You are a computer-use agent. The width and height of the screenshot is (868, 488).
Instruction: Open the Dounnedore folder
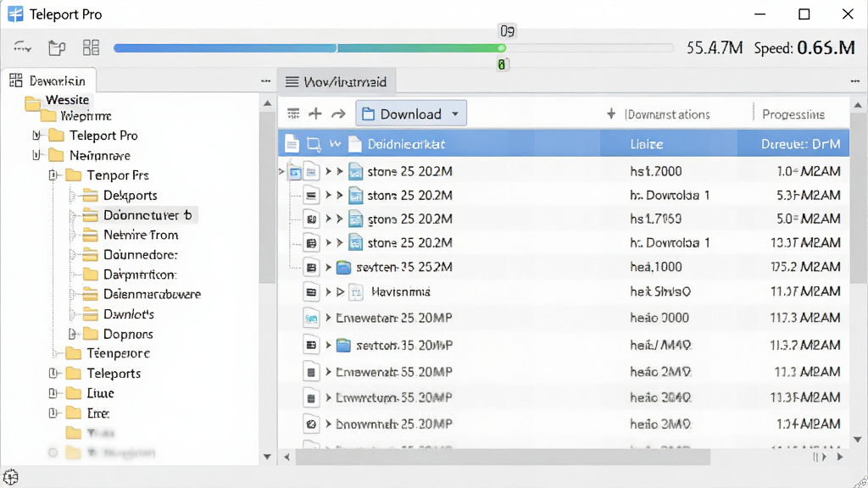(130, 255)
